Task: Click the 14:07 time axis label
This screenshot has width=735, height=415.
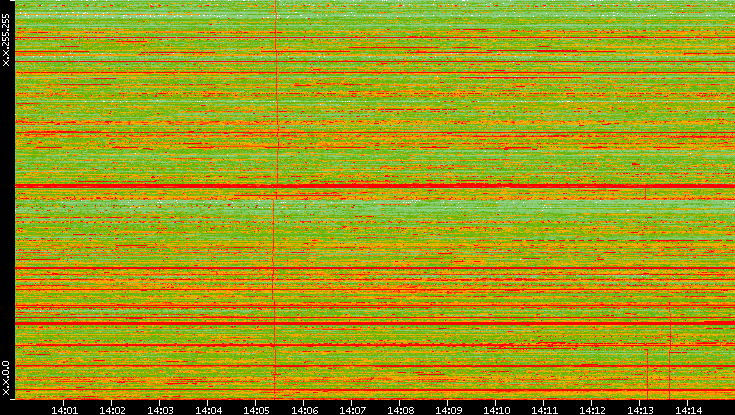Action: (x=352, y=410)
